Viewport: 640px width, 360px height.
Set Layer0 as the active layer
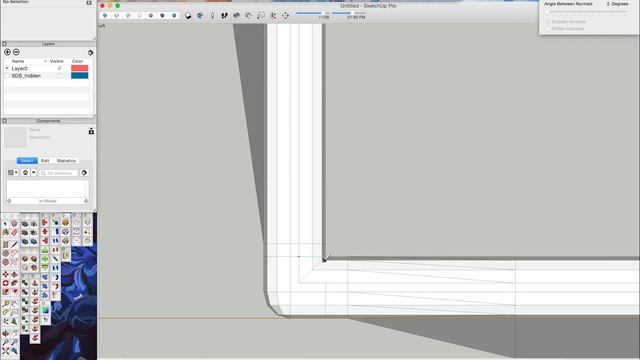pyautogui.click(x=7, y=68)
